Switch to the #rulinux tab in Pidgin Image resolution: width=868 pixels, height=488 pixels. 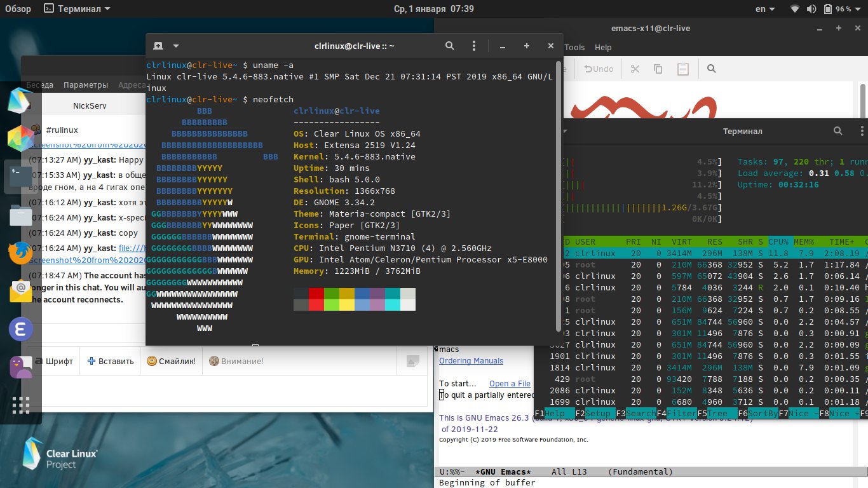(62, 130)
